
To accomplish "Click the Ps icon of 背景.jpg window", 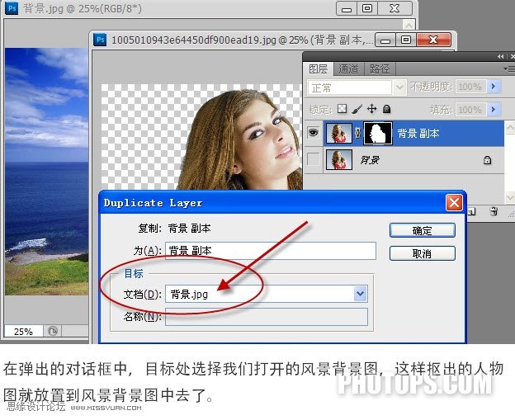I will pos(12,8).
